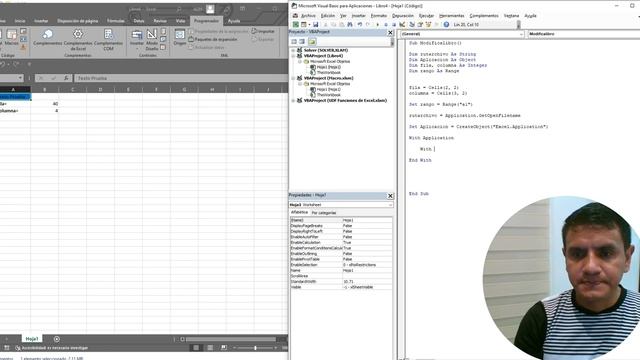Viewport: 640px width, 360px height.
Task: Open Herramientas menu in VBA editor
Action: coord(451,16)
